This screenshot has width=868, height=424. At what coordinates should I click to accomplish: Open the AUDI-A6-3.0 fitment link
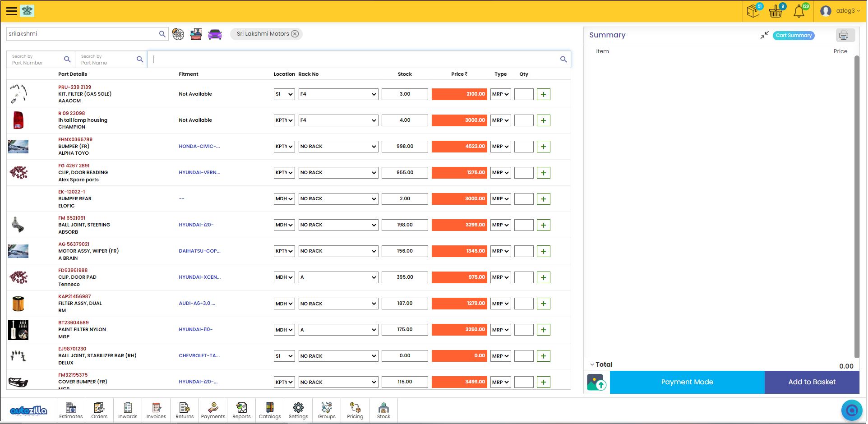click(x=197, y=304)
